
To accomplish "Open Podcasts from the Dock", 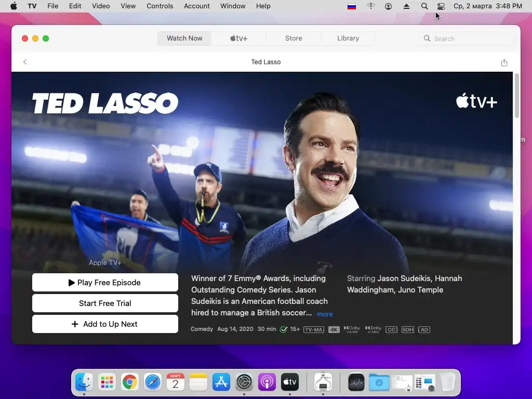I will [x=267, y=382].
